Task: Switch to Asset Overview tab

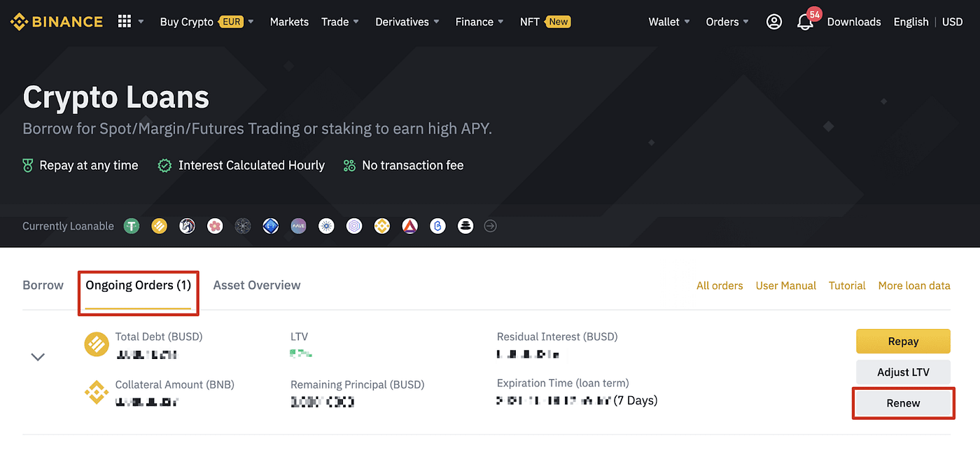Action: (257, 285)
